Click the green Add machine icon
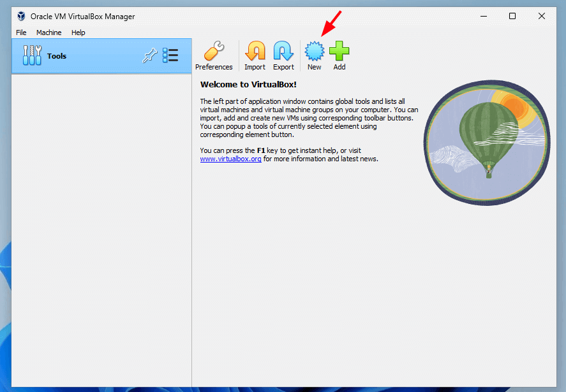Screen dimensions: 566x392 (x=339, y=55)
